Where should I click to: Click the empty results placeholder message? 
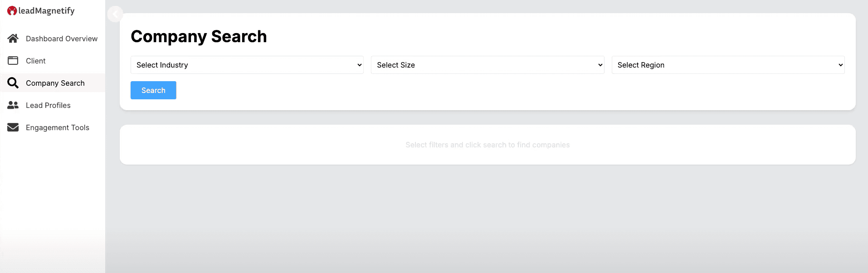coord(488,145)
